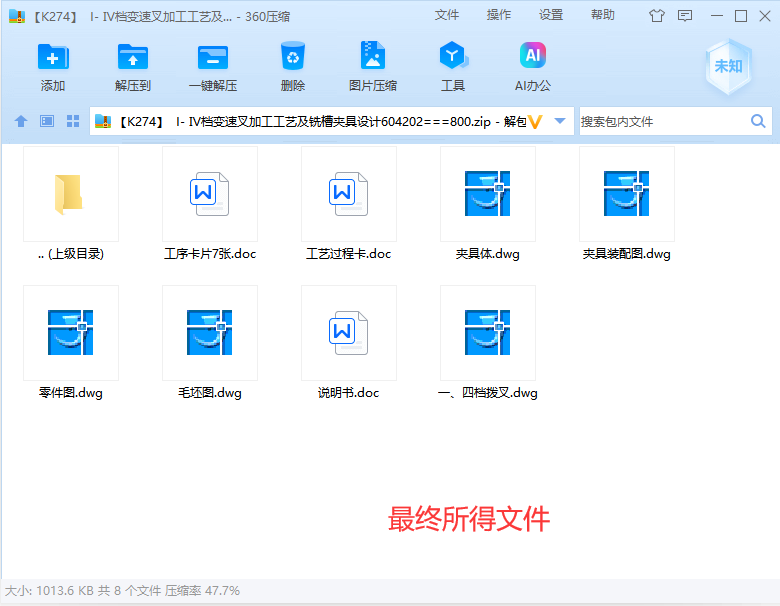
Task: Click the file name 零件图.dwg
Action: tap(71, 393)
